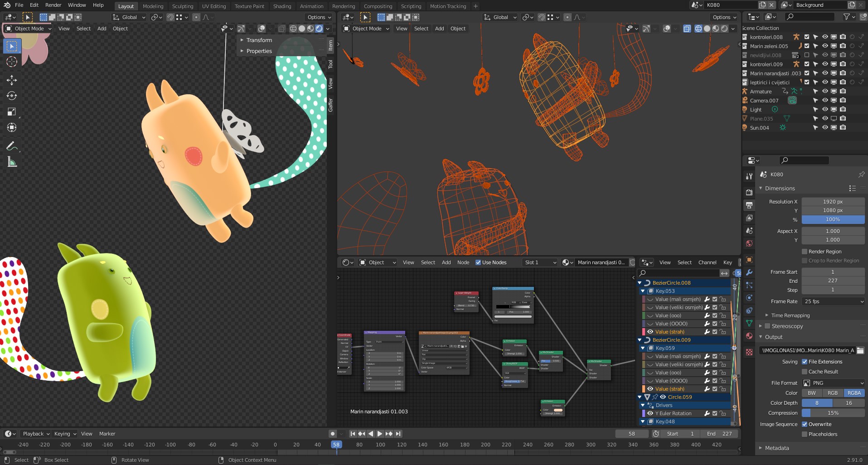Uncheck the Overwrite checkbox
The image size is (868, 465).
(x=805, y=424)
